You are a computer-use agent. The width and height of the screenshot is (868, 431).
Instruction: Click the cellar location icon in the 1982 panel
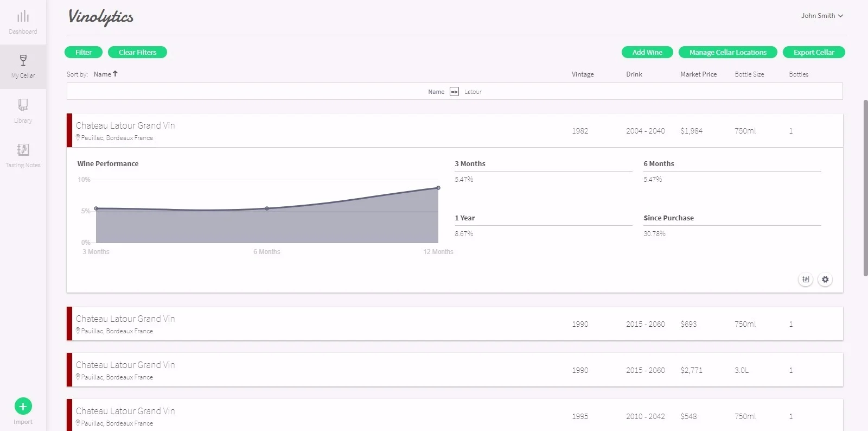point(806,280)
